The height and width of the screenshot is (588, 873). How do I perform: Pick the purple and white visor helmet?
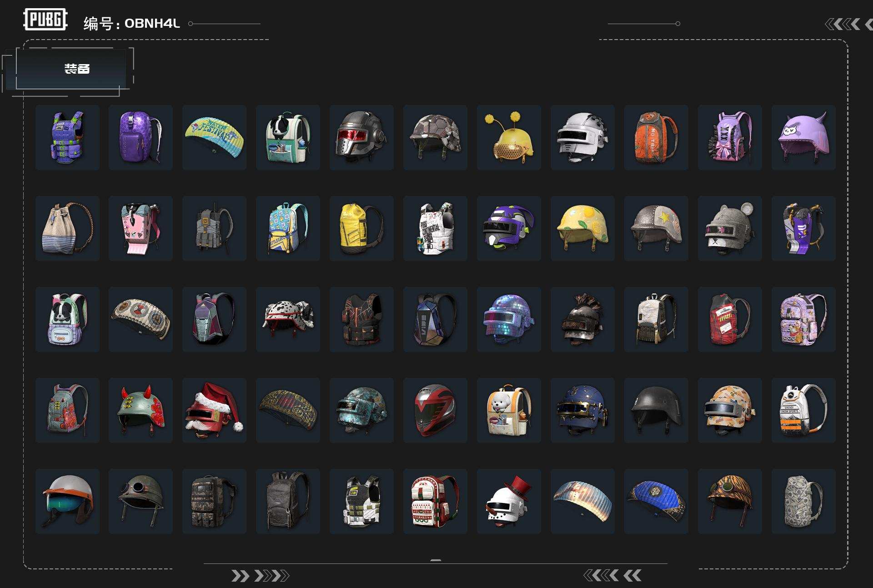509,228
